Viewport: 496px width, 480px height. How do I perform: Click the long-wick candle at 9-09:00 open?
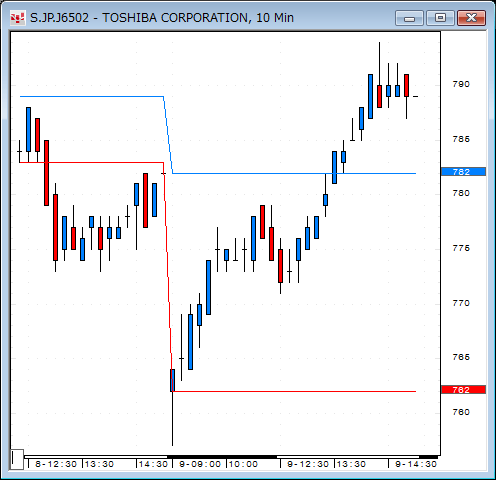172,407
